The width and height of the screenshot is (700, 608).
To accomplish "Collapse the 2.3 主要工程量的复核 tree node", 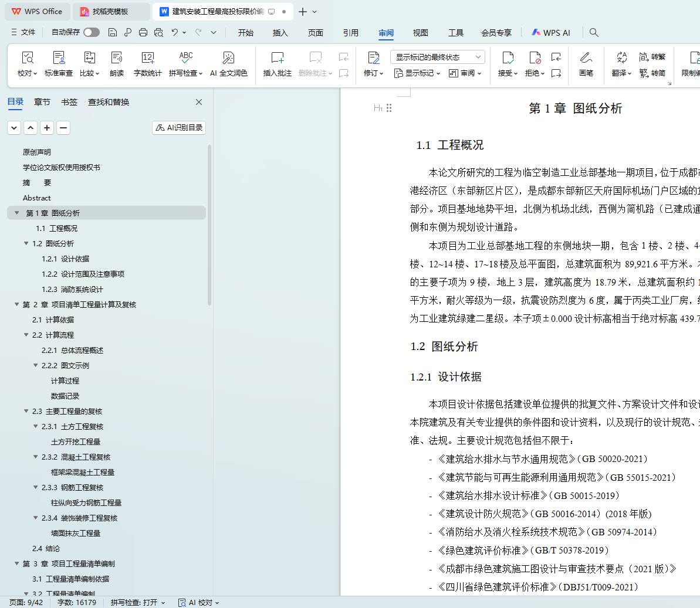I will pyautogui.click(x=26, y=411).
